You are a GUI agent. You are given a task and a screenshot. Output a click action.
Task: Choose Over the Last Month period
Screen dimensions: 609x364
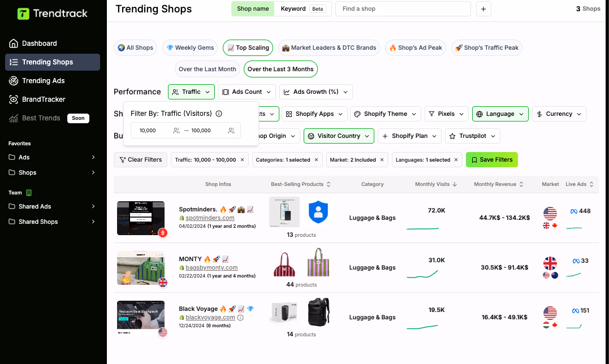(x=208, y=69)
